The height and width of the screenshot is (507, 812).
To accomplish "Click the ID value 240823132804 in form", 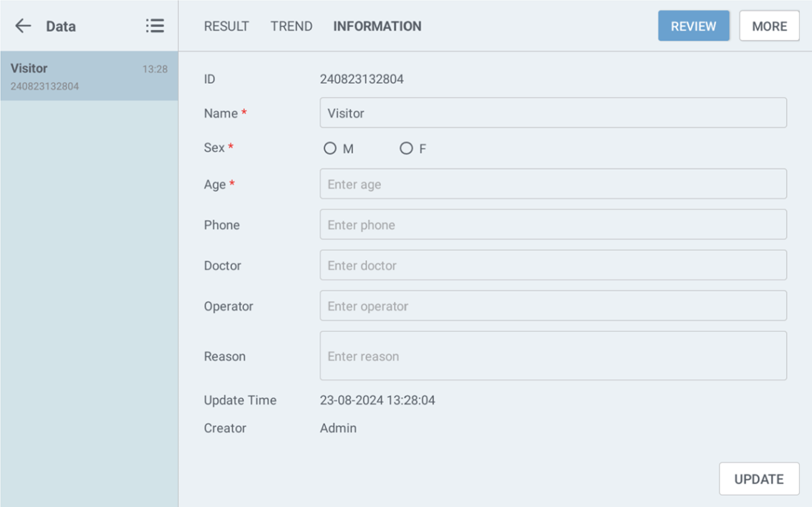I will (362, 79).
